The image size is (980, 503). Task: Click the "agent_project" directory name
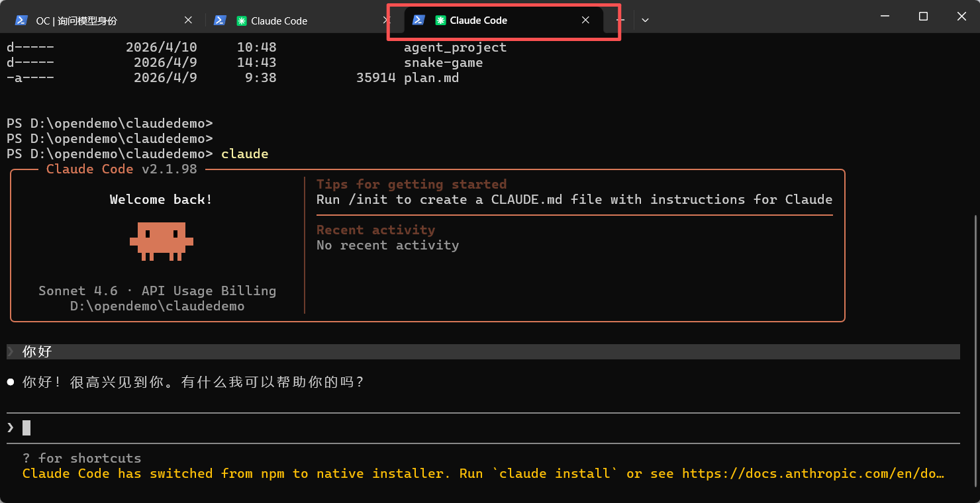point(456,48)
